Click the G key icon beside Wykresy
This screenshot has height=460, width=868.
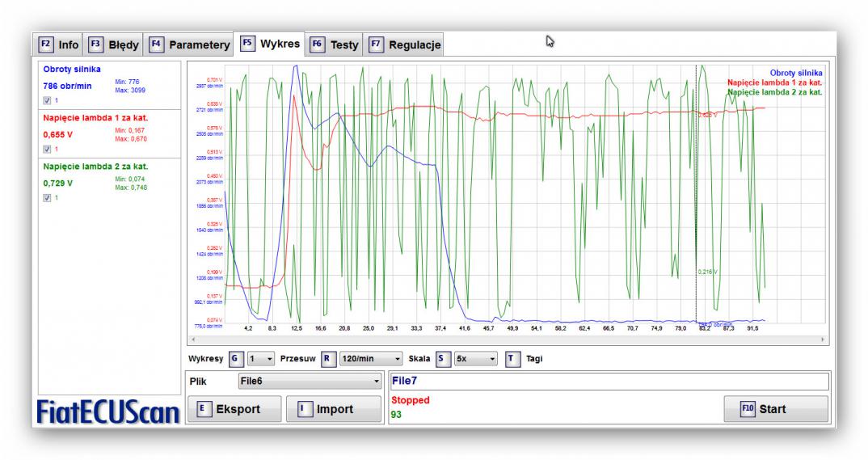236,359
